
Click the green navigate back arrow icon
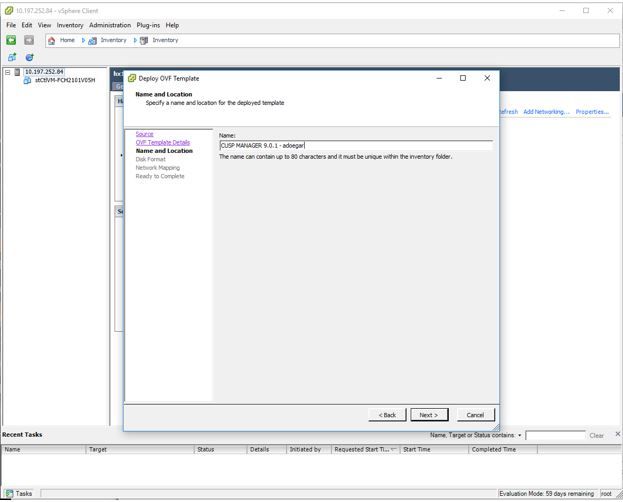11,40
